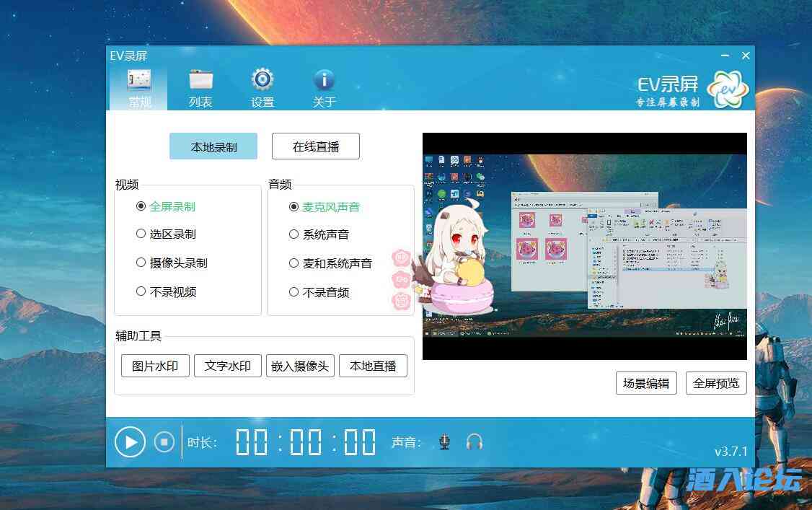Viewport: 812px width, 510px height.
Task: Select 麦克风声音 audio option
Action: point(325,207)
